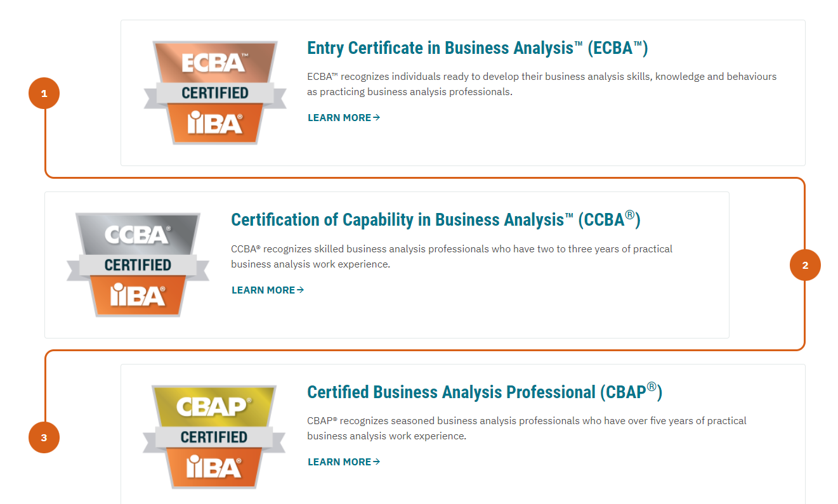Select the IIBA logo on the ECBA badge
Screen dimensions: 838x504
(x=215, y=123)
